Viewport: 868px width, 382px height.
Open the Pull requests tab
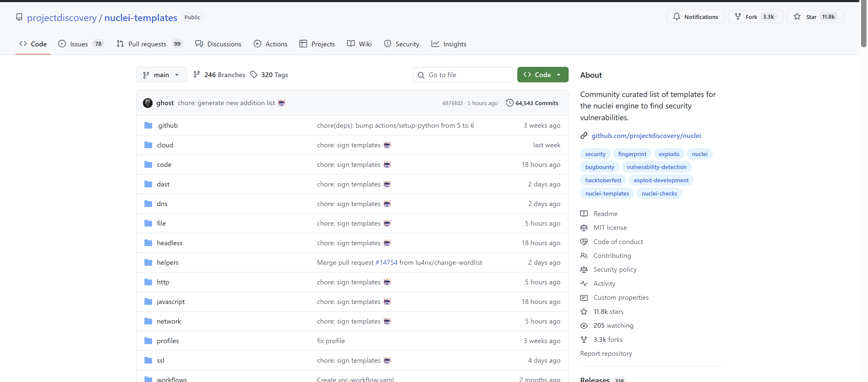pyautogui.click(x=150, y=44)
